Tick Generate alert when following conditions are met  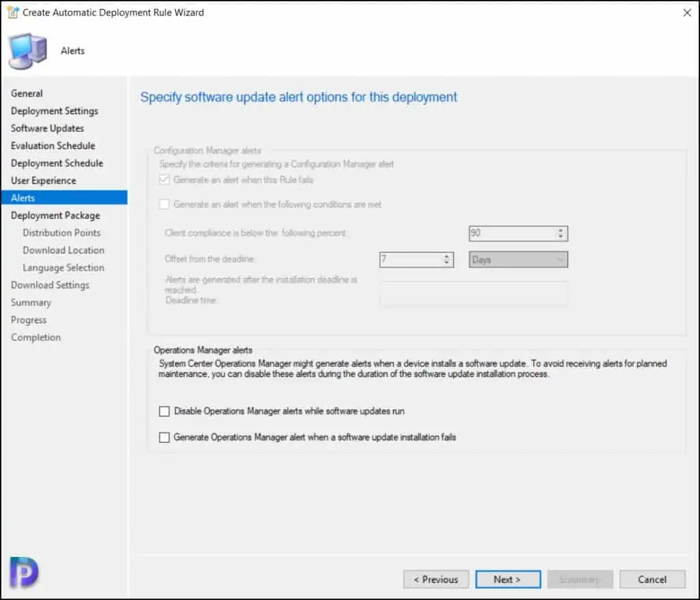(164, 204)
